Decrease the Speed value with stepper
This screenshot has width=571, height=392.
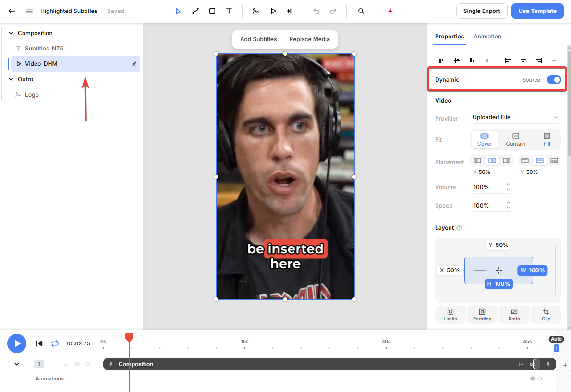point(509,208)
